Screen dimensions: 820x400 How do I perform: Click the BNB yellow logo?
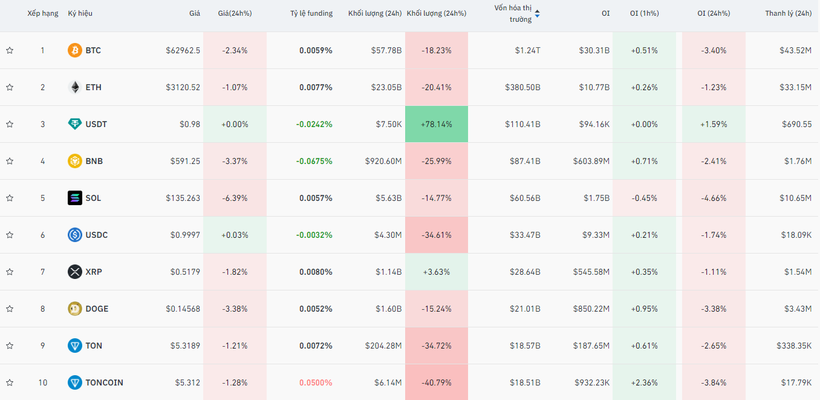pyautogui.click(x=75, y=161)
